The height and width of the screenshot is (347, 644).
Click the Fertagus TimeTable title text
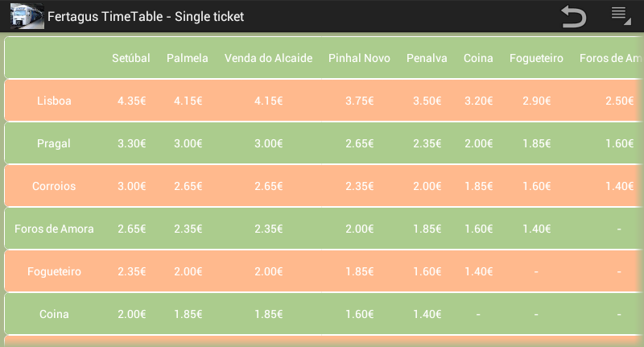pyautogui.click(x=146, y=17)
